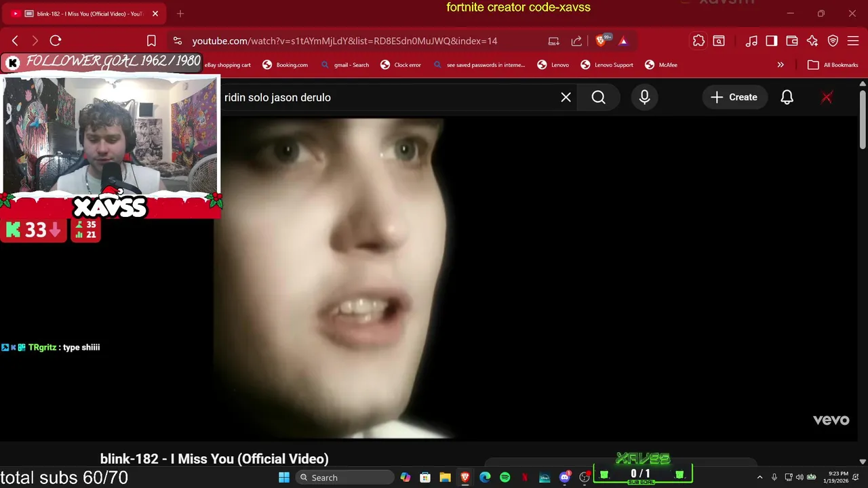
Task: Open the Brave Wallet icon
Action: pos(791,41)
